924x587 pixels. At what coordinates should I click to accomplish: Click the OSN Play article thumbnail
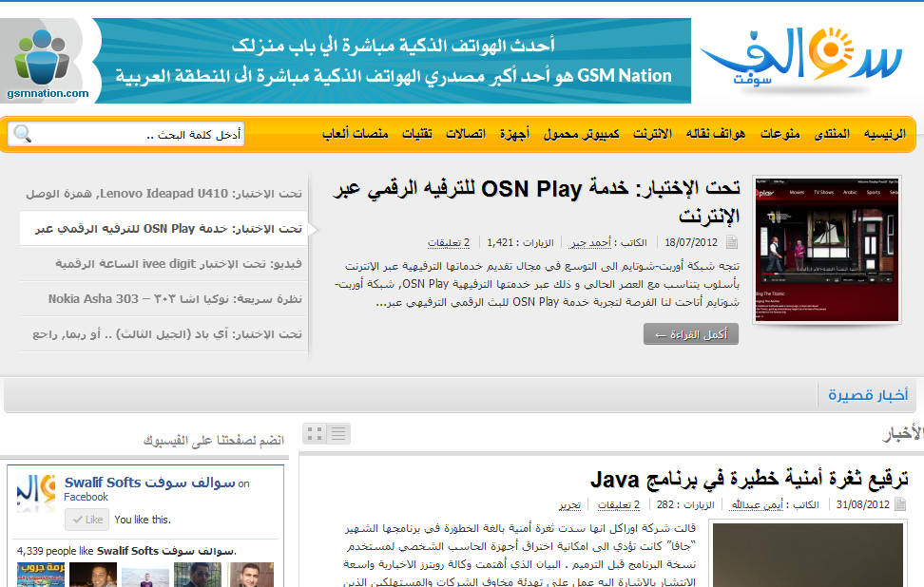[825, 248]
